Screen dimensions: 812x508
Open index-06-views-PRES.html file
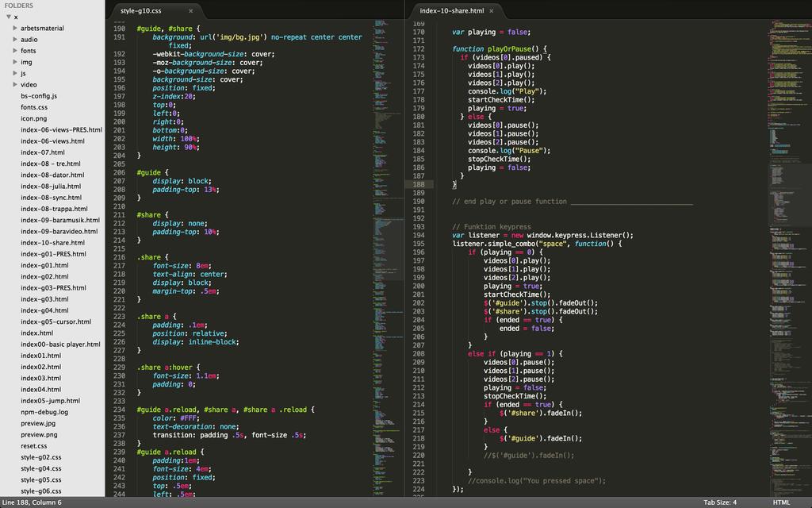pos(62,129)
